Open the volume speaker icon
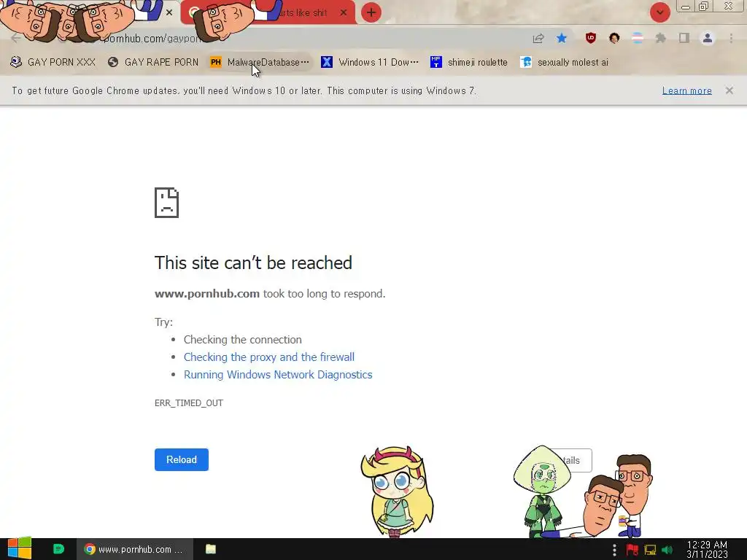Image resolution: width=747 pixels, height=560 pixels. [667, 550]
